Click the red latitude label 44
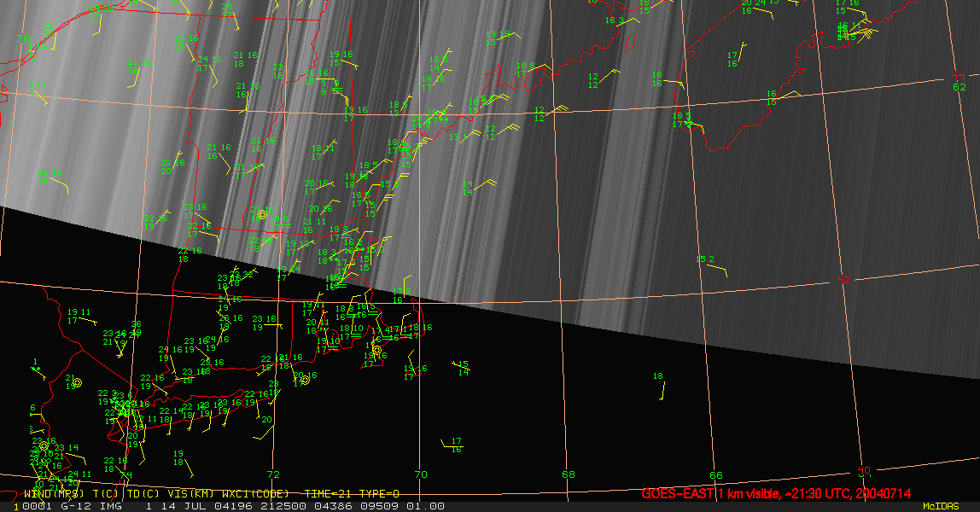Screen dimensions: 980x512 tap(958, 76)
